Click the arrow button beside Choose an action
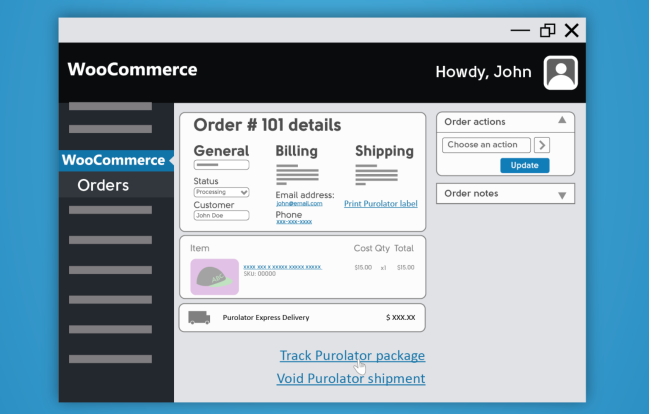This screenshot has height=414, width=649. point(542,145)
